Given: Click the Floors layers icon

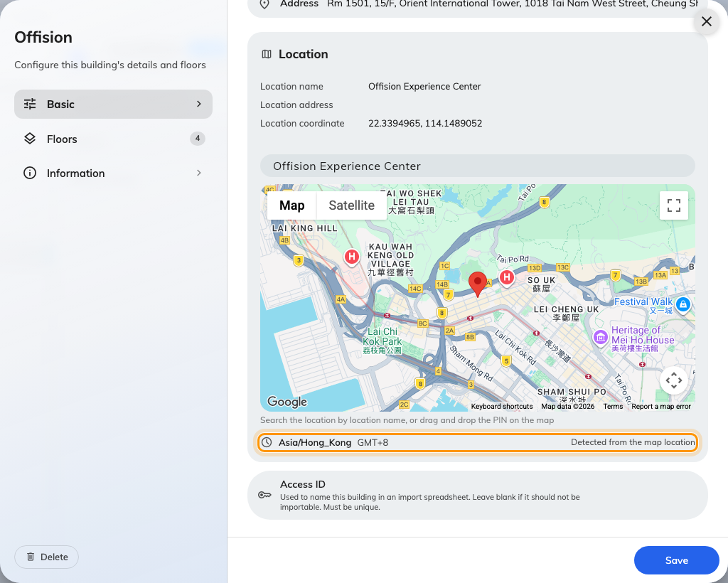Looking at the screenshot, I should click(30, 139).
